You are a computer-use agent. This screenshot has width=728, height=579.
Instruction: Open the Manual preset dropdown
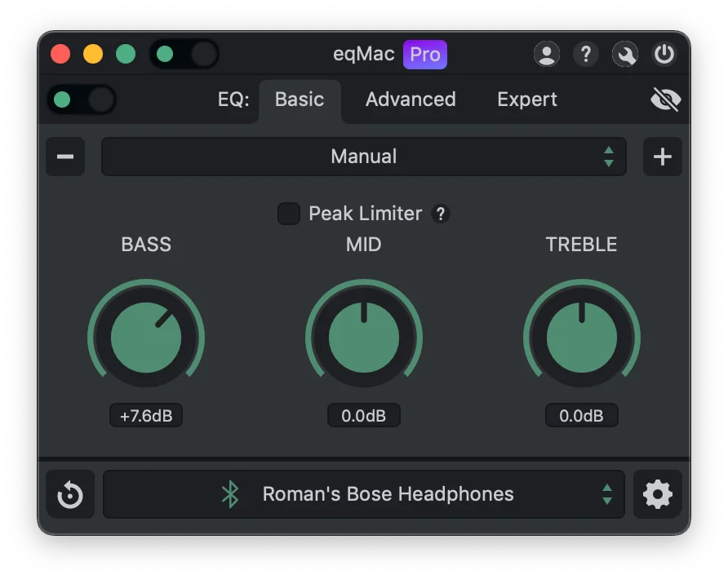click(x=363, y=157)
